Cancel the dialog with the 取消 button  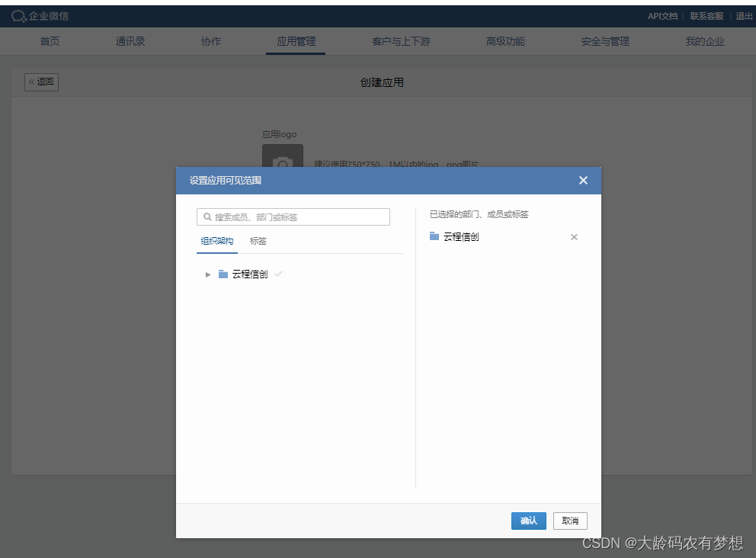[570, 521]
